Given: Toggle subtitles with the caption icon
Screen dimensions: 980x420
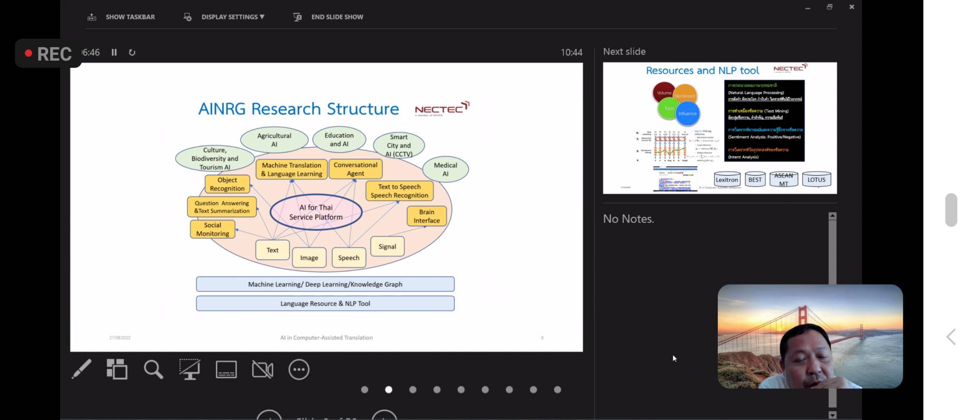Looking at the screenshot, I should pos(226,369).
